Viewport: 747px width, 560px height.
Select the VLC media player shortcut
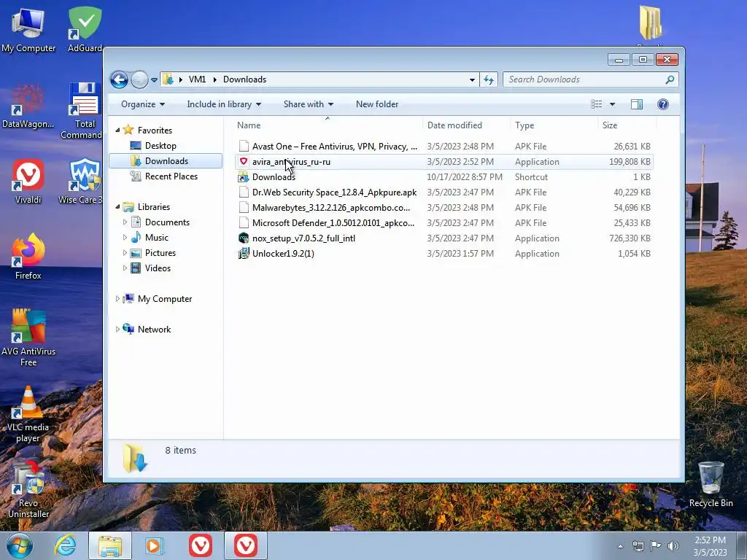pos(28,413)
